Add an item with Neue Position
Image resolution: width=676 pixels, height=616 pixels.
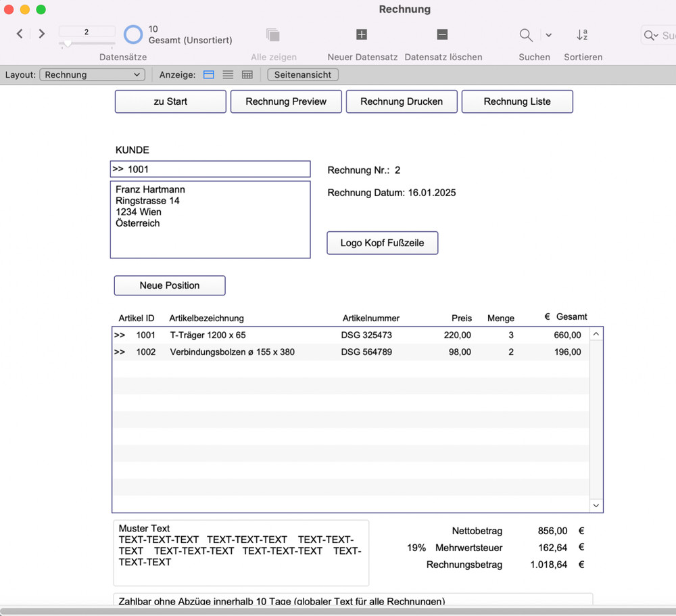click(169, 285)
